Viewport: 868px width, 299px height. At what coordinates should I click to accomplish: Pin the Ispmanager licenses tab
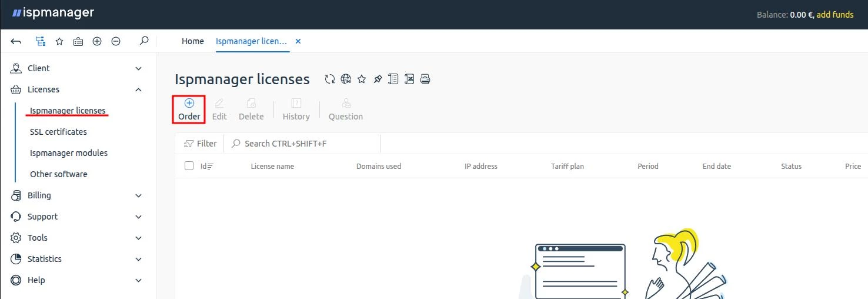(378, 79)
